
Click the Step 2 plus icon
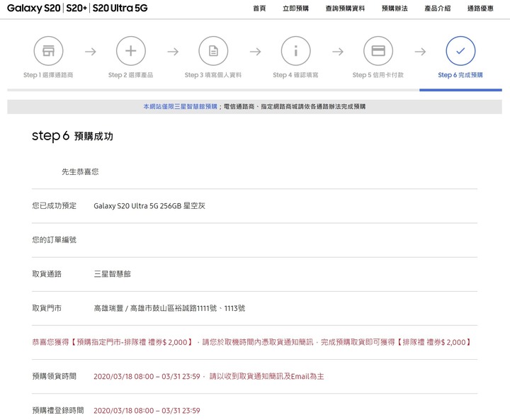coord(131,51)
